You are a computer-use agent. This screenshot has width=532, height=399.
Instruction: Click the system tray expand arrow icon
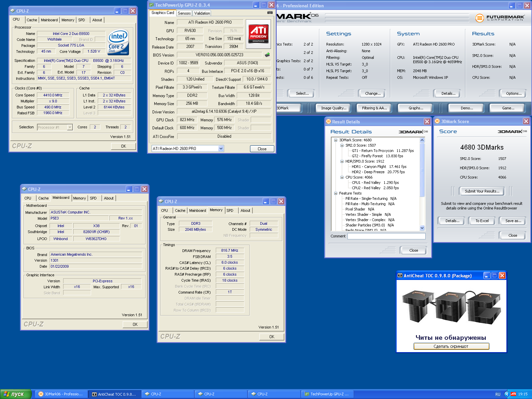[x=507, y=394]
